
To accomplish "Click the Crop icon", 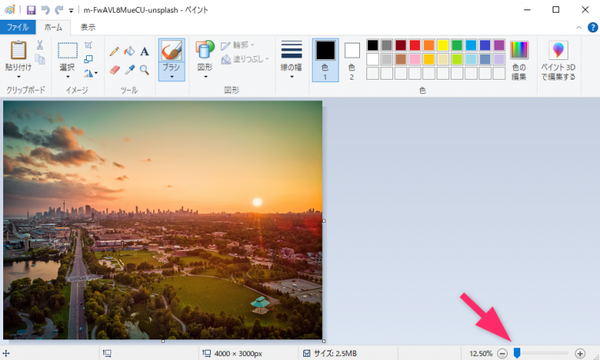I will pos(88,45).
